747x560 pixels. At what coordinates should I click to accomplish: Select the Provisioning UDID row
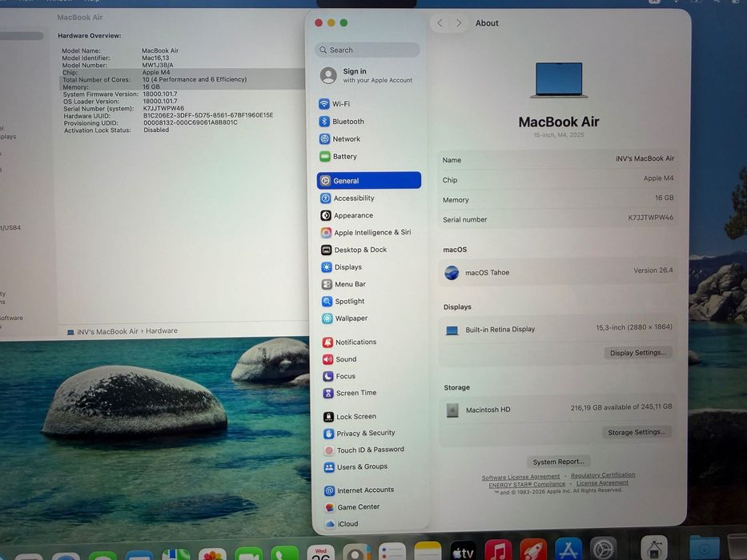tap(181, 123)
